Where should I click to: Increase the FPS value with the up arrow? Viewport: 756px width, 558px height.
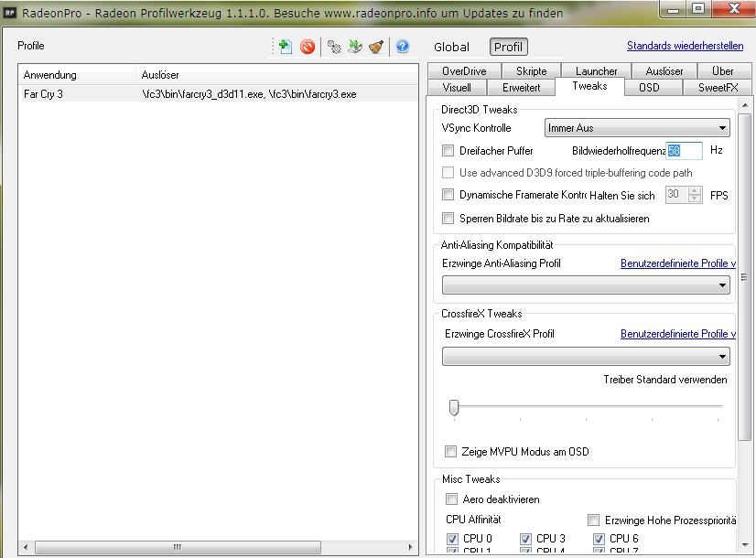[x=695, y=191]
